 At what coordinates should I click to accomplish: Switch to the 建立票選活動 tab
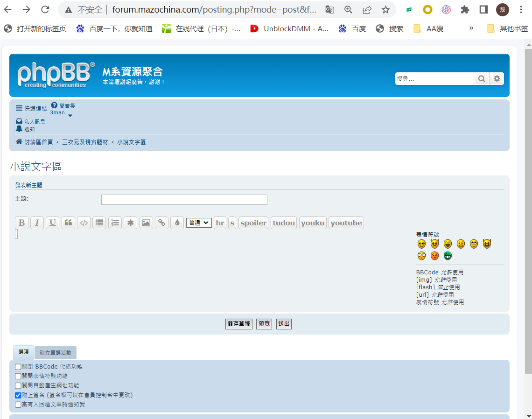pos(56,353)
